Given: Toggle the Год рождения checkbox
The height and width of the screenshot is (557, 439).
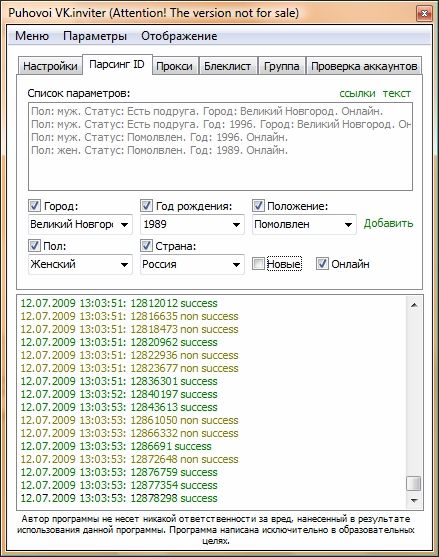Looking at the screenshot, I should [x=146, y=205].
